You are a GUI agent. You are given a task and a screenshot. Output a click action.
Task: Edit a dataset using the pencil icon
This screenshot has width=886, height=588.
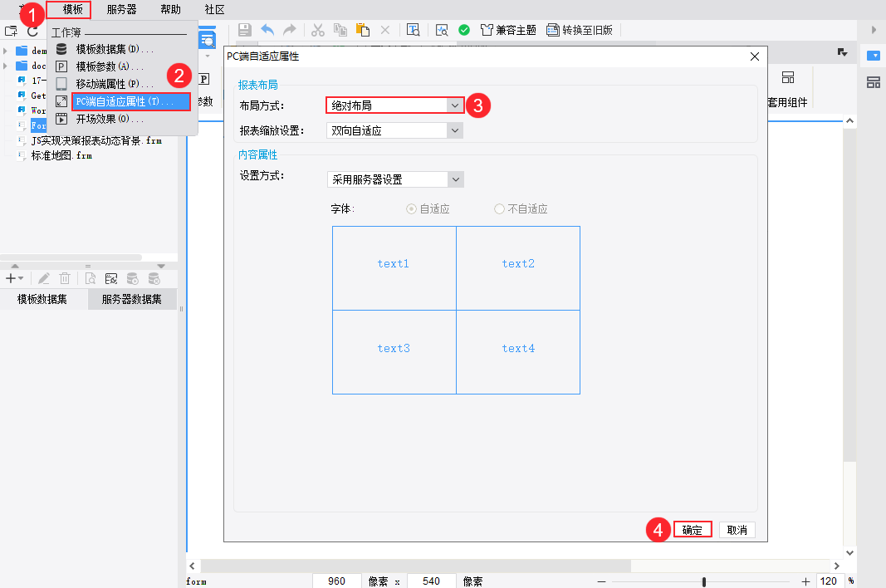(x=43, y=278)
